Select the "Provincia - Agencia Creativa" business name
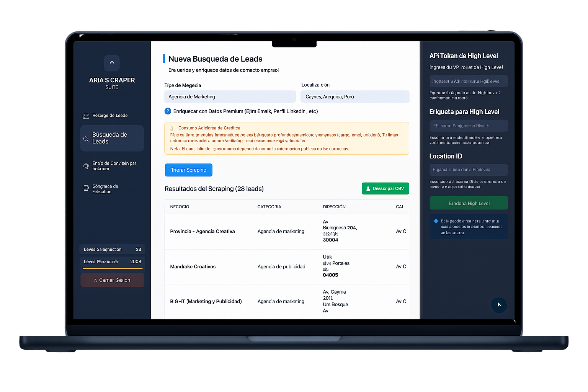Image resolution: width=588 pixels, height=392 pixels. point(203,232)
